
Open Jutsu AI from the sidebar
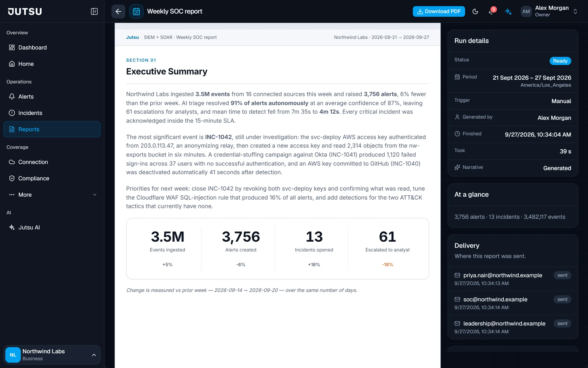(52, 227)
